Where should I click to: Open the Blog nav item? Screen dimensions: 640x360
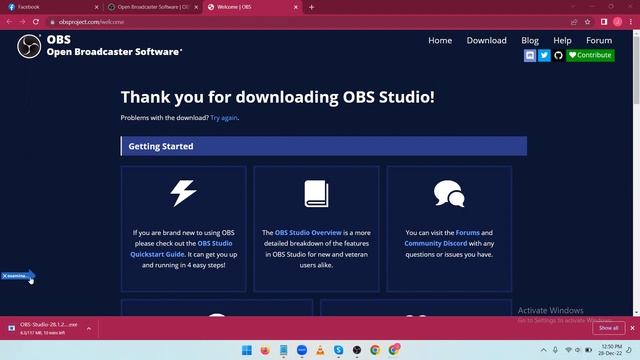click(x=530, y=40)
